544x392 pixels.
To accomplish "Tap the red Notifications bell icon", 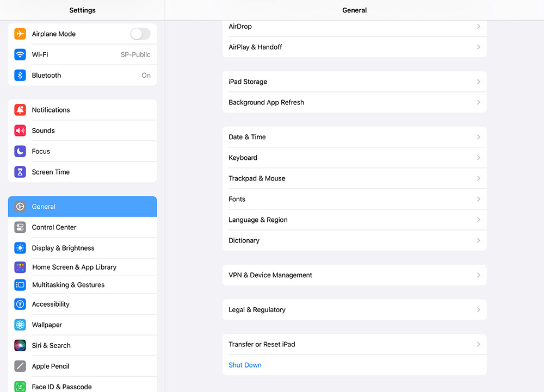I will tap(20, 110).
